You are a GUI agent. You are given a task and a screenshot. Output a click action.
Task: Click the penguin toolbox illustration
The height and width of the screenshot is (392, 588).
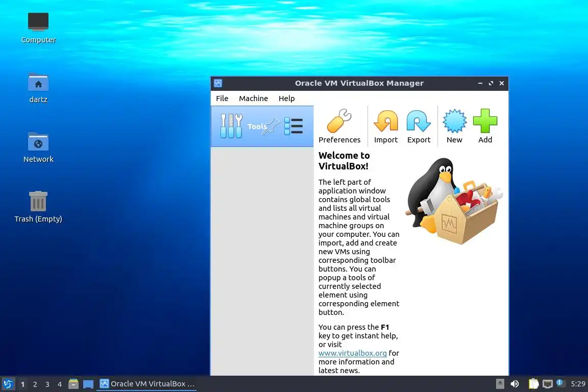coord(453,201)
